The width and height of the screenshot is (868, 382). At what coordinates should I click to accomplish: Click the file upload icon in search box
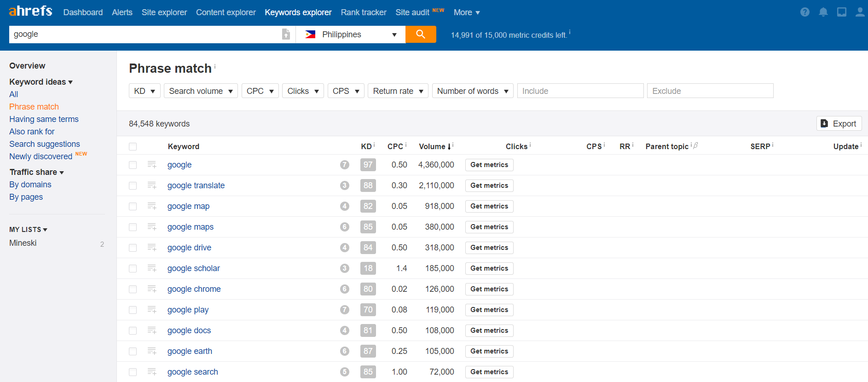[286, 34]
